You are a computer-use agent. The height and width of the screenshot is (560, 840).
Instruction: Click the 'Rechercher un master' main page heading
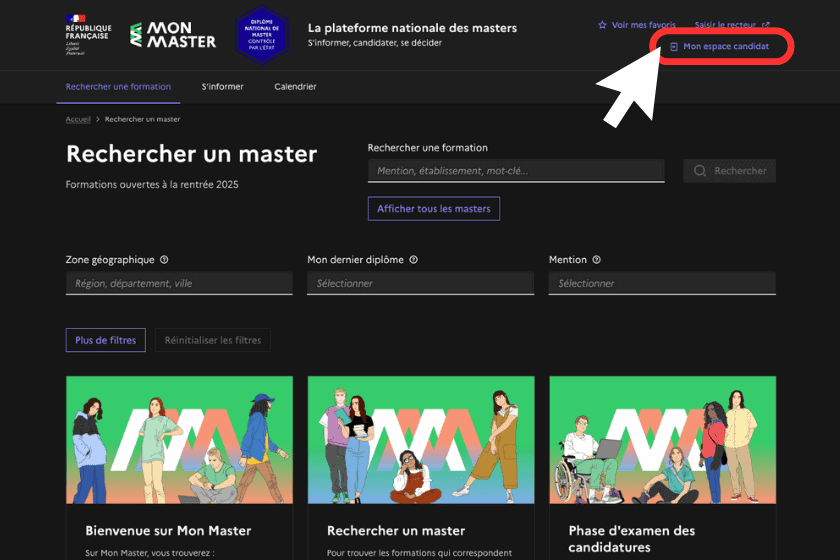pyautogui.click(x=192, y=154)
